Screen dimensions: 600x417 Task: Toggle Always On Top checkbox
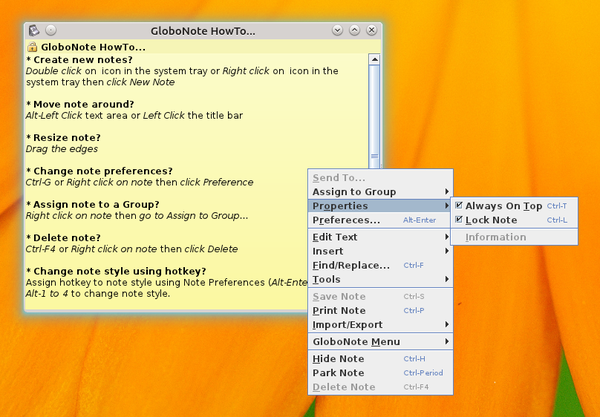tap(459, 206)
